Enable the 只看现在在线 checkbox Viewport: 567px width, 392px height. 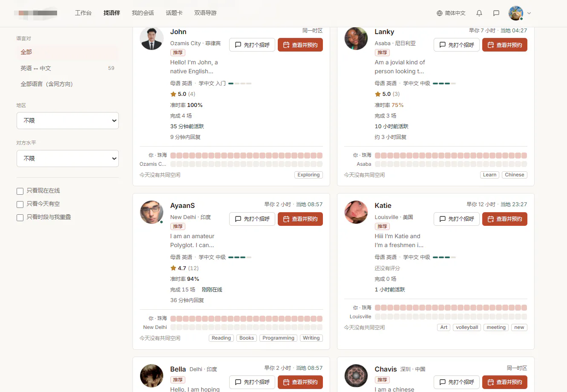tap(20, 191)
